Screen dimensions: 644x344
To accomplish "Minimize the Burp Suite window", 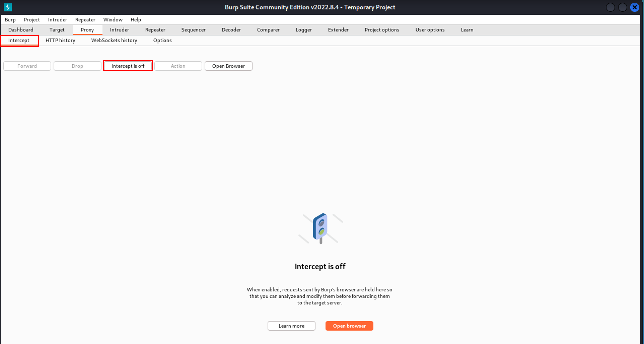I will [611, 7].
